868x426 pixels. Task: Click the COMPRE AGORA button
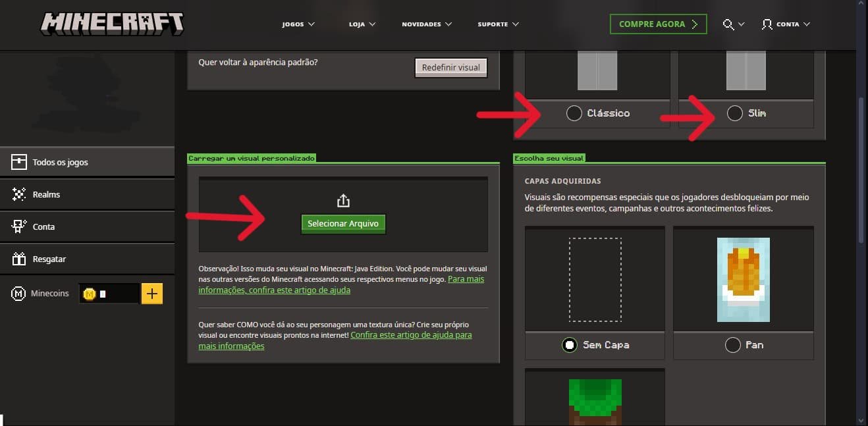(x=658, y=24)
